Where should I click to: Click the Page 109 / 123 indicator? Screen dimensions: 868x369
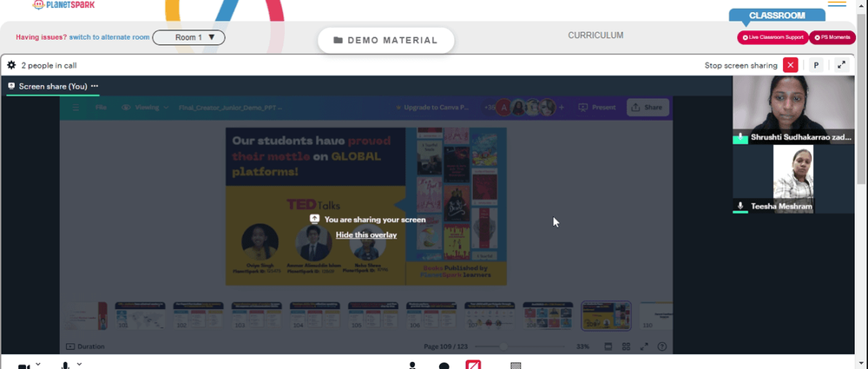pos(445,346)
